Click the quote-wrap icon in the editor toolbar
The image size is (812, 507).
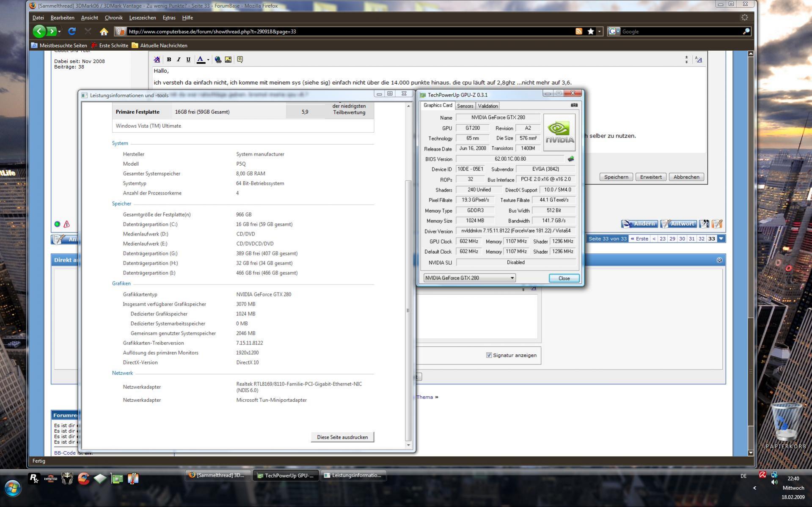[x=240, y=60]
